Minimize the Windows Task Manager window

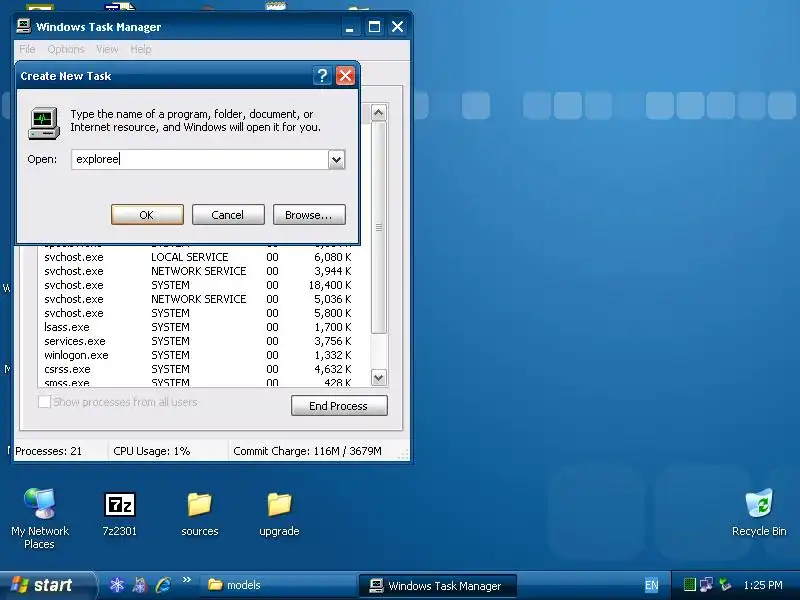(x=349, y=27)
